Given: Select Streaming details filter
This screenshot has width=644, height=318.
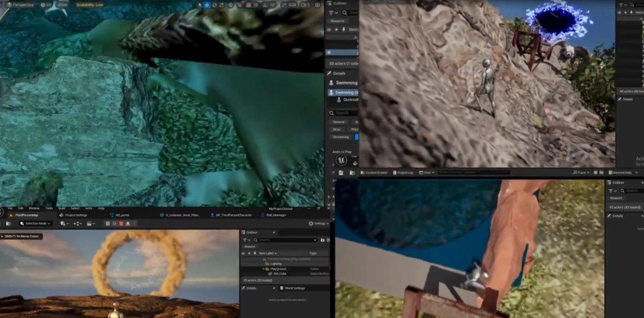Looking at the screenshot, I should pyautogui.click(x=341, y=137).
